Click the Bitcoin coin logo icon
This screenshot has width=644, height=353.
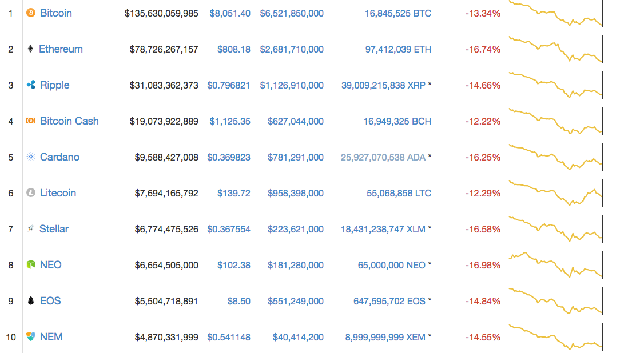pos(31,13)
